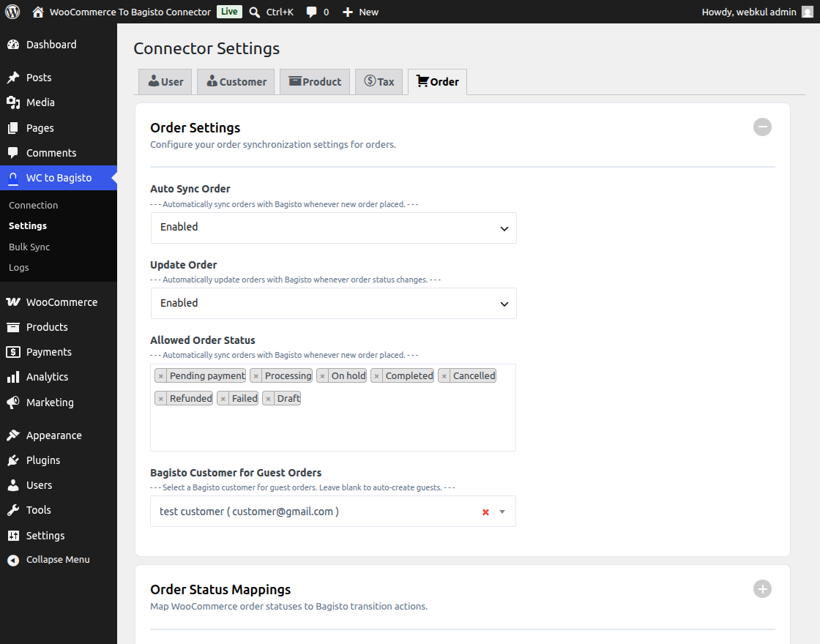This screenshot has width=820, height=644.
Task: Open the guest customer dropdown arrow
Action: [502, 512]
